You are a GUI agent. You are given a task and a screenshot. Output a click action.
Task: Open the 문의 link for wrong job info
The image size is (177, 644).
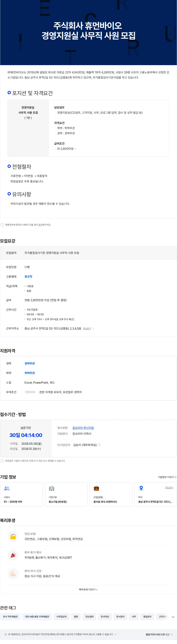40,225
